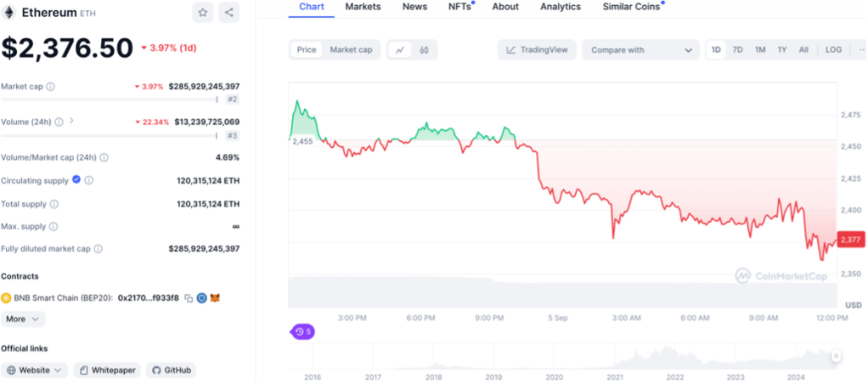Viewport: 868px width, 386px height.
Task: Click Market cap info icon
Action: point(50,87)
